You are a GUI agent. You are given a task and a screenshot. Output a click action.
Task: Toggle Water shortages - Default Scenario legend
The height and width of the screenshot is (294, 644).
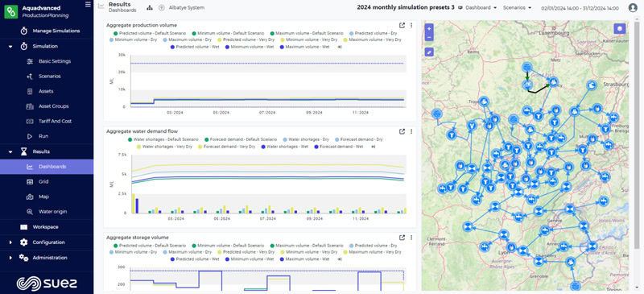tap(163, 139)
